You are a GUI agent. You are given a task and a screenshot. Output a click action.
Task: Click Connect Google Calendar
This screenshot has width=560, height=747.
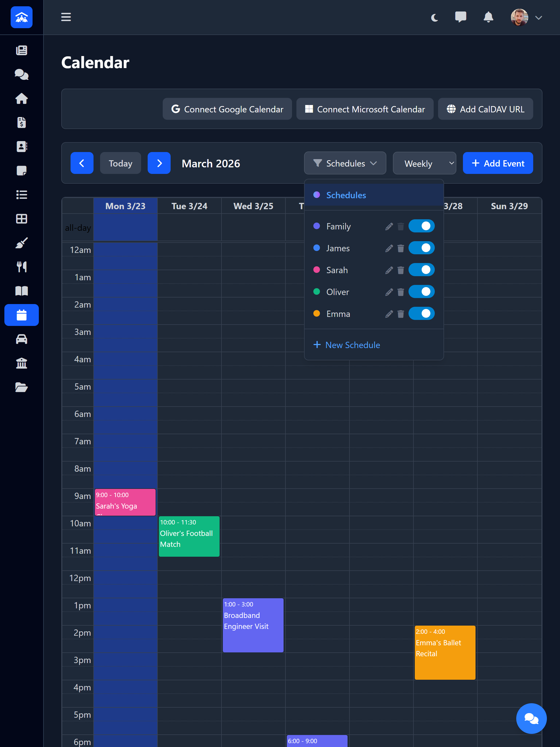[x=227, y=109]
